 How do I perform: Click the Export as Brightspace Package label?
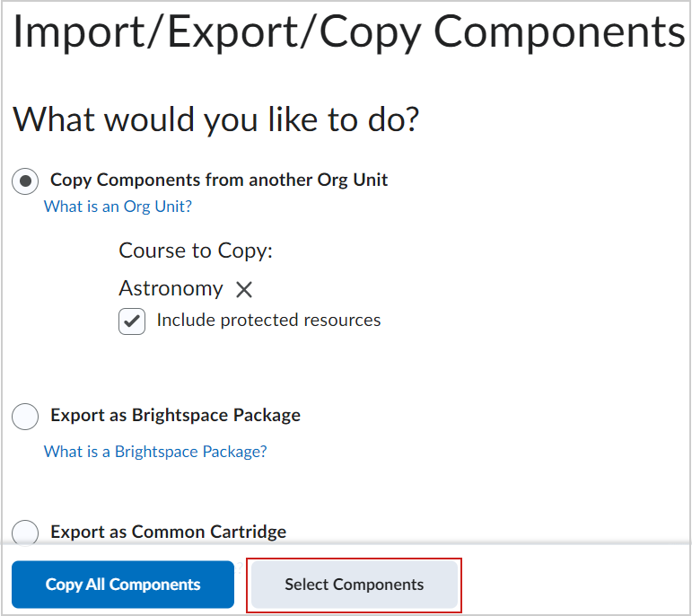click(x=175, y=415)
